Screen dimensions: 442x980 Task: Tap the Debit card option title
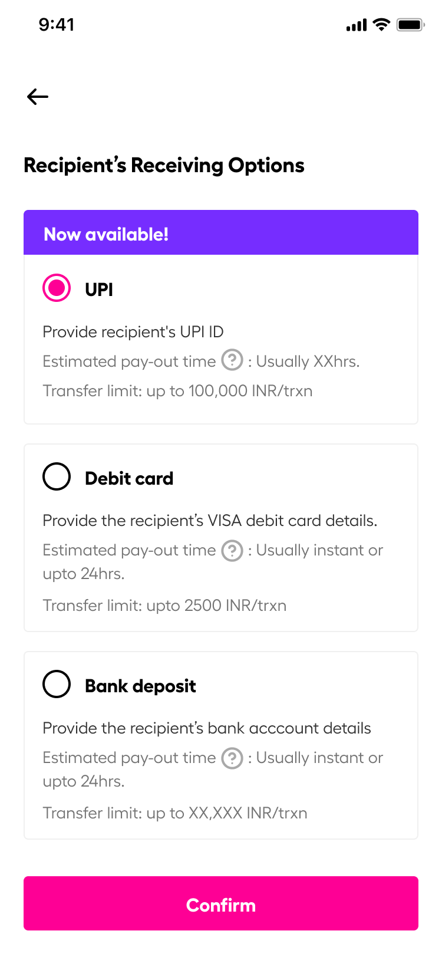[129, 478]
